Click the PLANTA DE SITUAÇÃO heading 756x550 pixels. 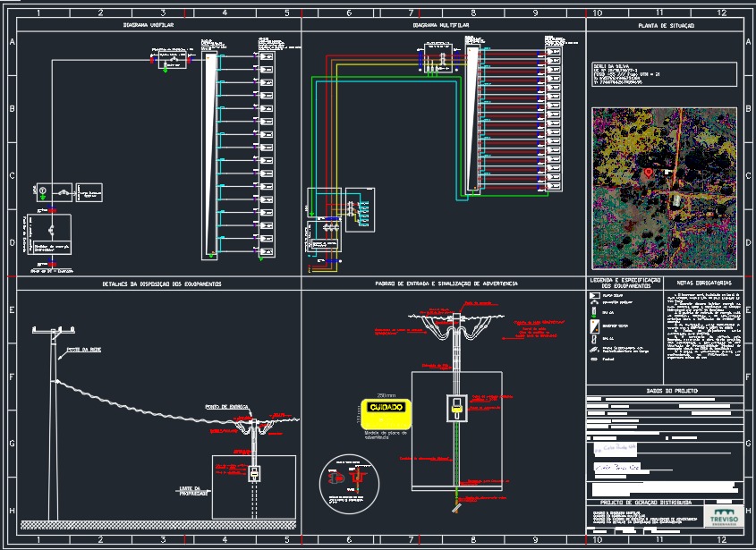(666, 26)
